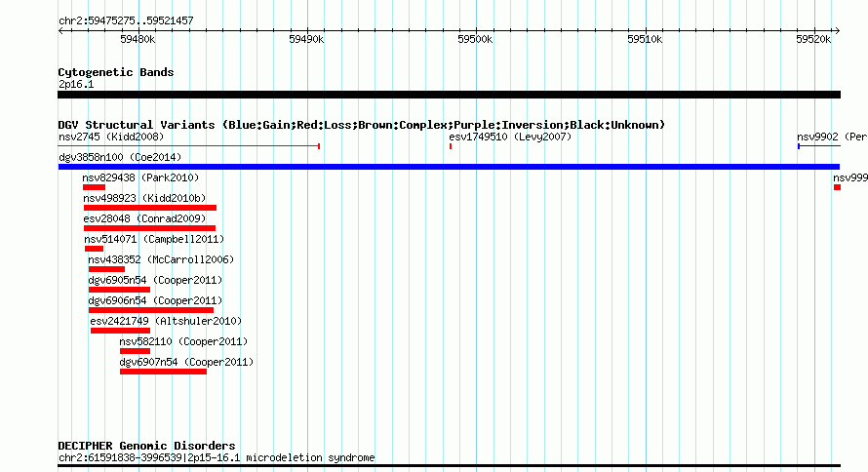Click the red bar under nsv829438

(94, 187)
